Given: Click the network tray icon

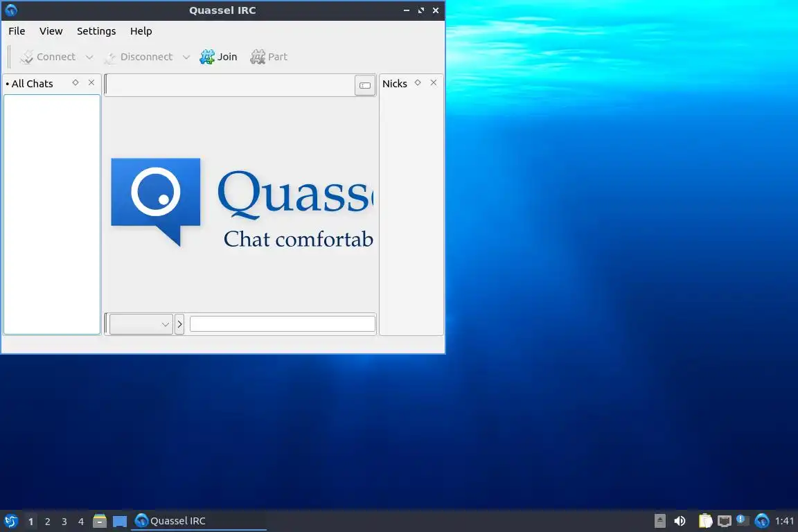Looking at the screenshot, I should coord(724,521).
